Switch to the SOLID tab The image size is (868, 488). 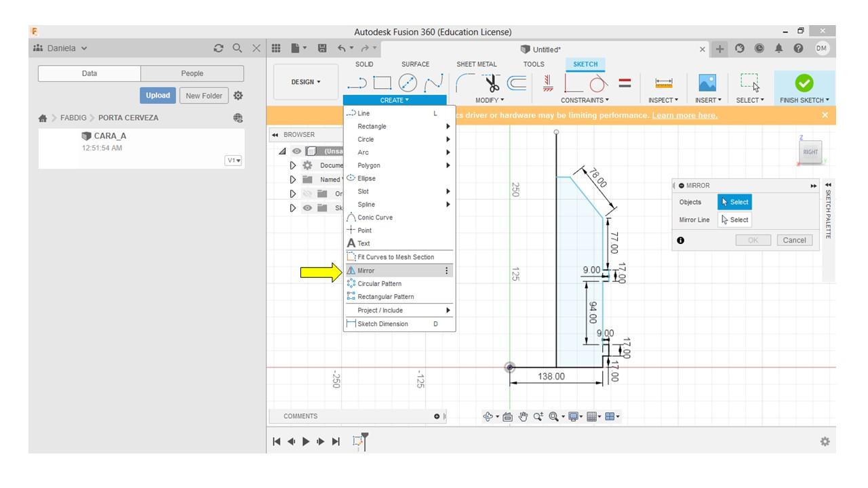tap(364, 64)
